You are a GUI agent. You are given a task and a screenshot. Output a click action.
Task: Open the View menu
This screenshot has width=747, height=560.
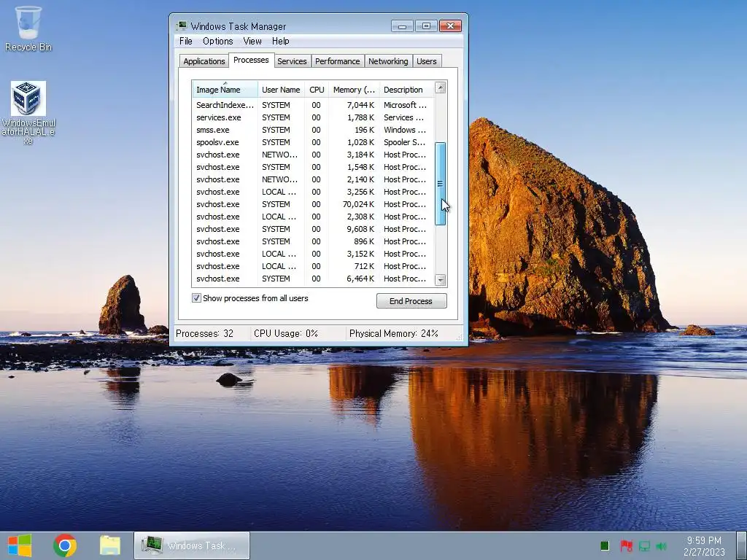point(252,41)
